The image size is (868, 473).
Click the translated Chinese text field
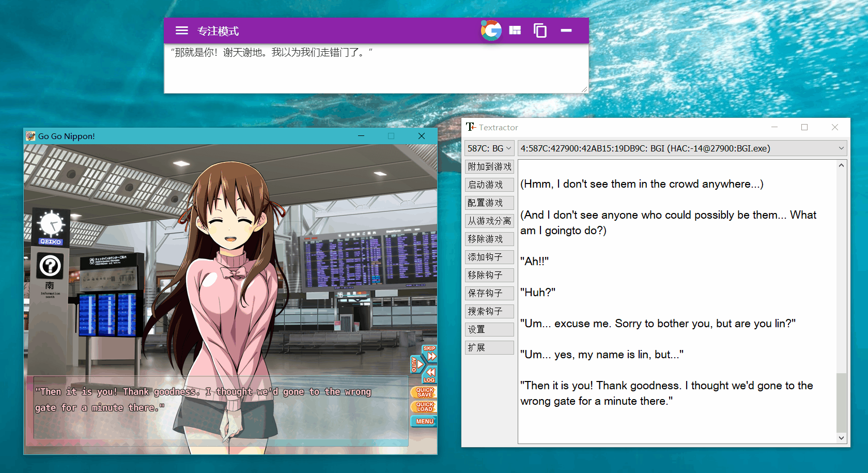pos(376,70)
